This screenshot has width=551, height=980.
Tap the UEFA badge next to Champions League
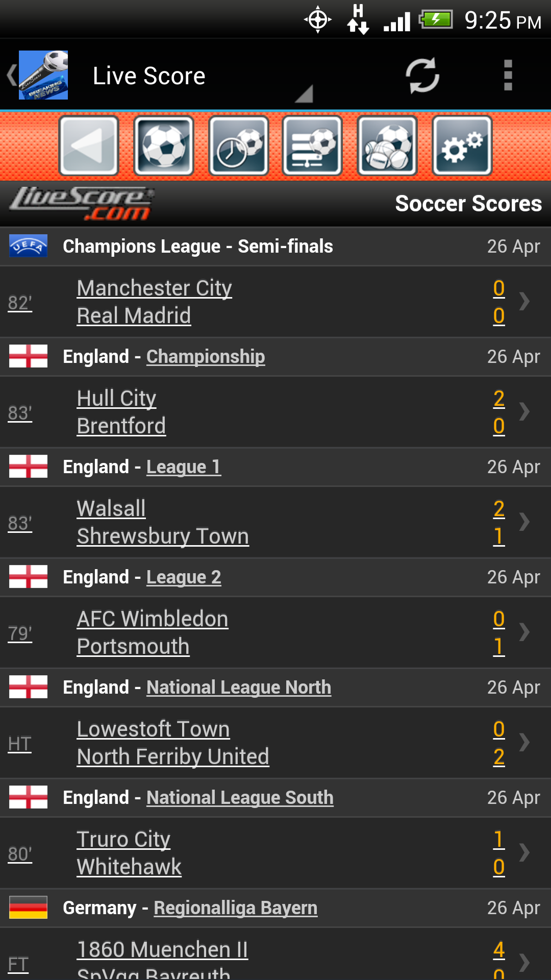pos(28,246)
